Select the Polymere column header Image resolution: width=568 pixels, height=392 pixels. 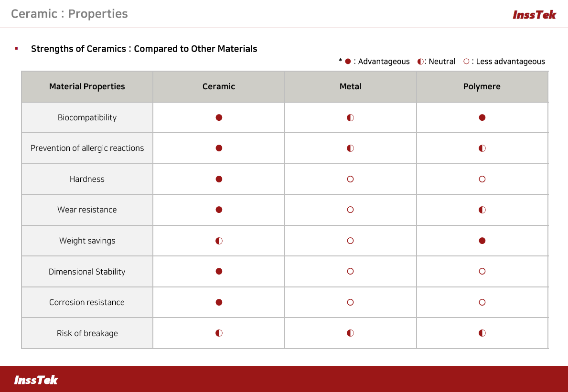tap(482, 86)
